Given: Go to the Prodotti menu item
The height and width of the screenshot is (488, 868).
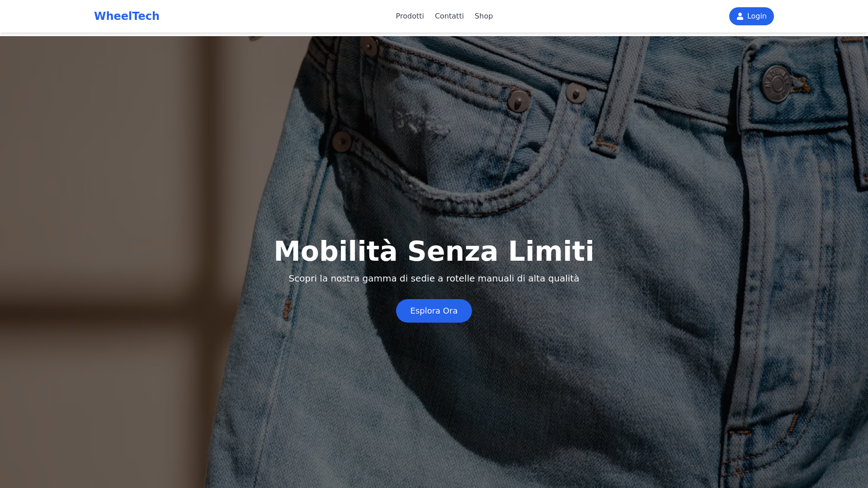Looking at the screenshot, I should click(410, 16).
